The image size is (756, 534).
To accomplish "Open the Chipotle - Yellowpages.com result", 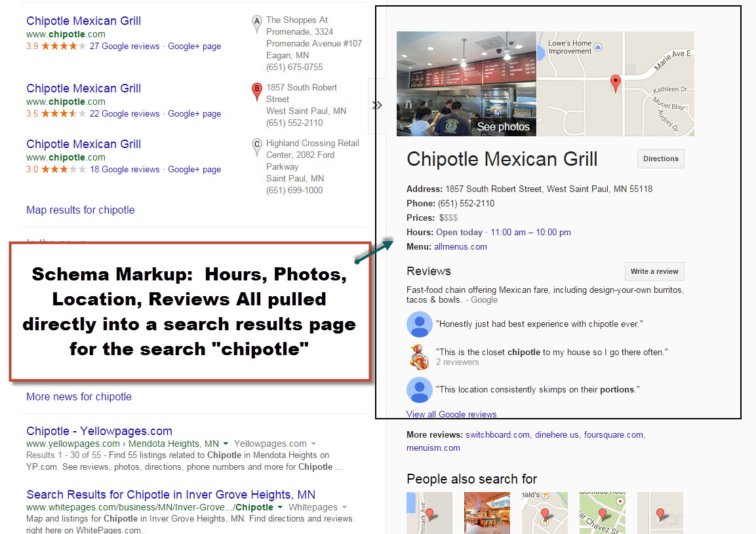I will [99, 431].
